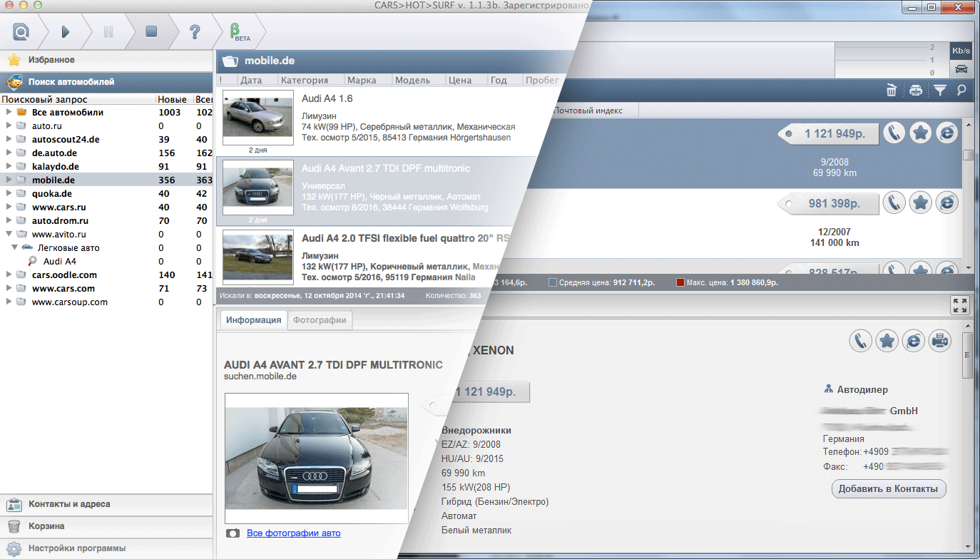Expand the quoka.de tree node
The width and height of the screenshot is (980, 559).
[9, 193]
